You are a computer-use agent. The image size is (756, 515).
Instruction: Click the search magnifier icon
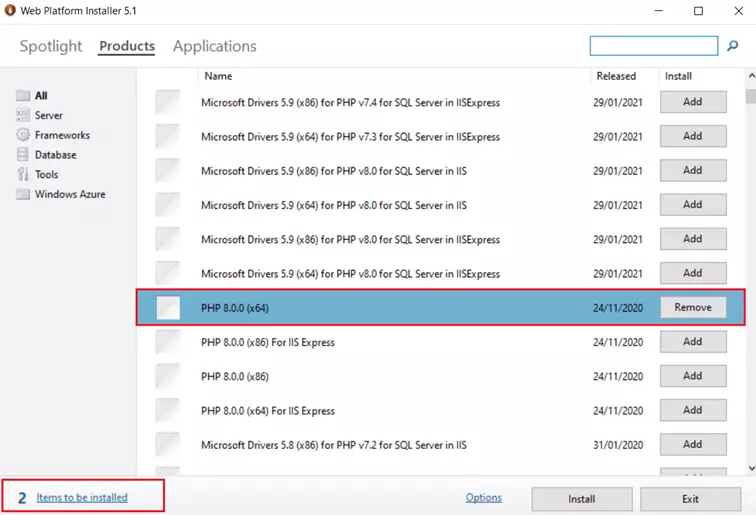pos(732,46)
